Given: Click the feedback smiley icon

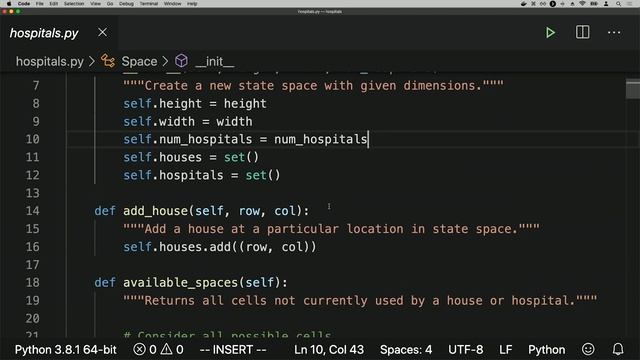Looking at the screenshot, I should tap(588, 349).
